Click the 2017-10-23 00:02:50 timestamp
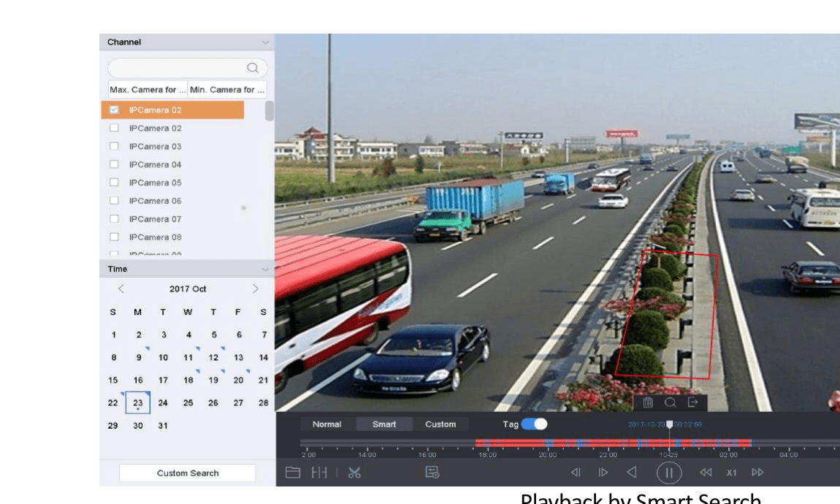This screenshot has width=840, height=504. coord(665,424)
